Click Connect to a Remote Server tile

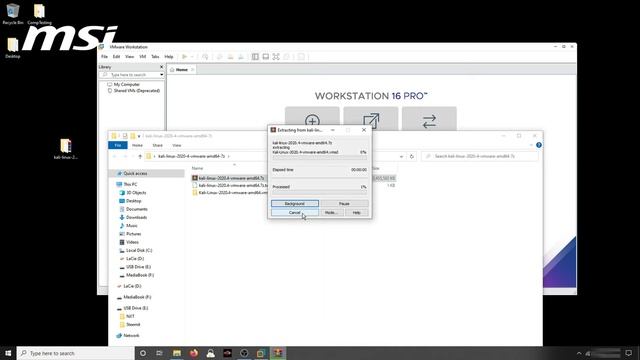pyautogui.click(x=429, y=119)
